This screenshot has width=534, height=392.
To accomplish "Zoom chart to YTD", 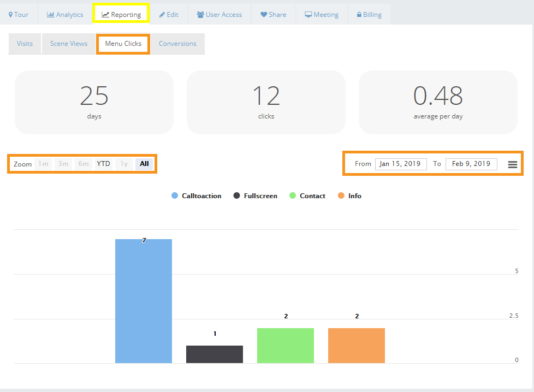I will (104, 164).
